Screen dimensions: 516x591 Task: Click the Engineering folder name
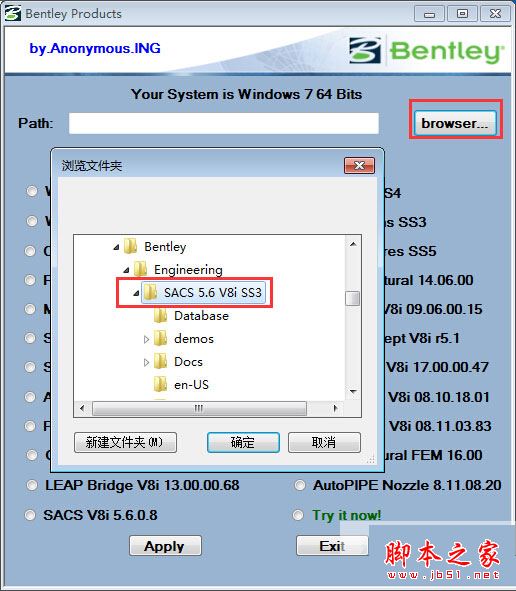pyautogui.click(x=188, y=270)
